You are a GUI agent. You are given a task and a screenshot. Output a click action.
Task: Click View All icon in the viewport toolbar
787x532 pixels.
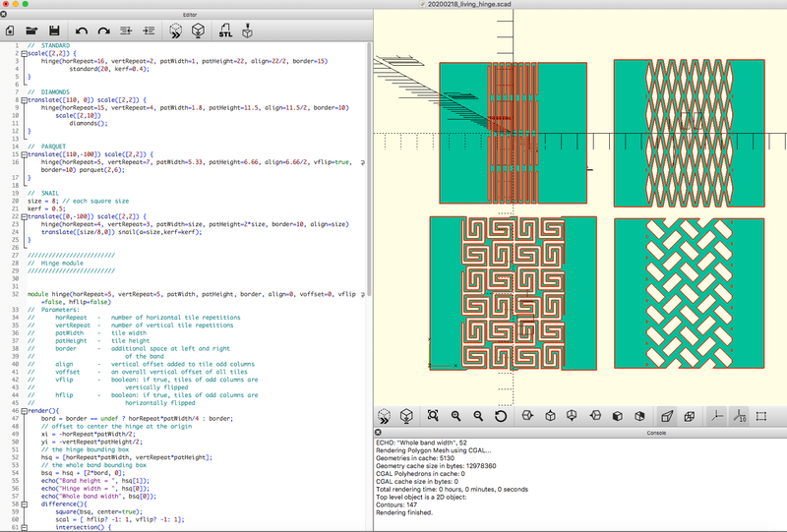coord(432,417)
